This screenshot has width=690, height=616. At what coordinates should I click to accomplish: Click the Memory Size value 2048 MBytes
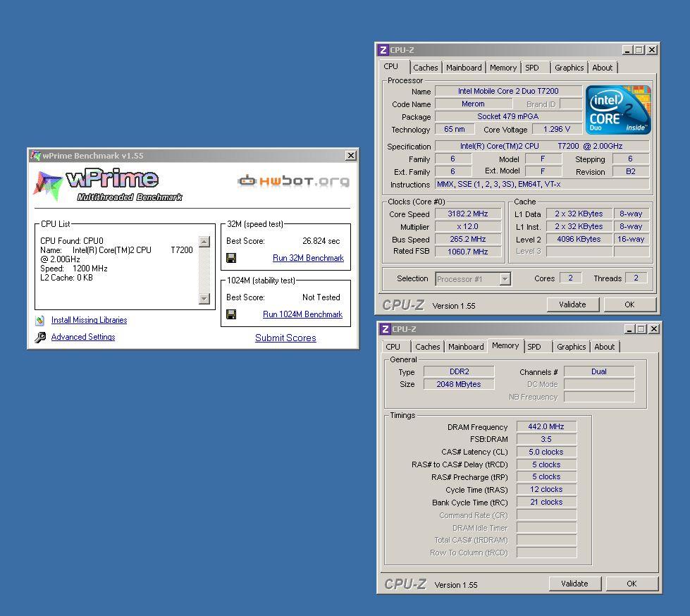[459, 384]
